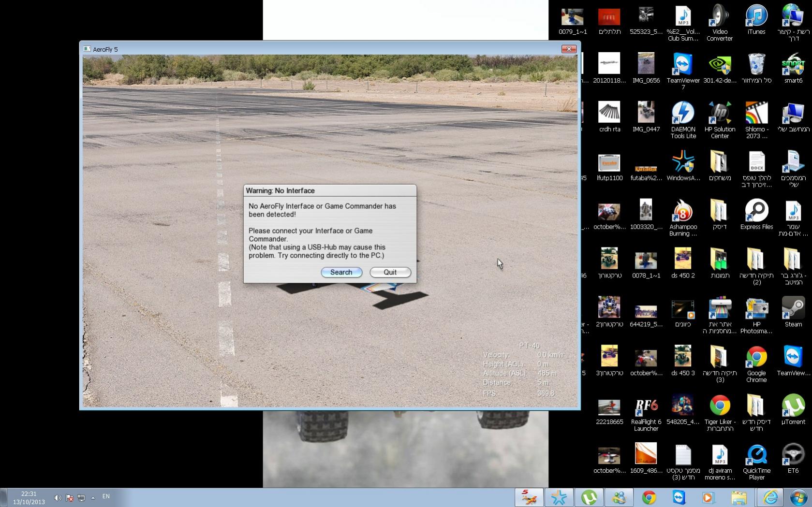Select 525323_5... image thumbnail
The width and height of the screenshot is (812, 507).
point(646,20)
